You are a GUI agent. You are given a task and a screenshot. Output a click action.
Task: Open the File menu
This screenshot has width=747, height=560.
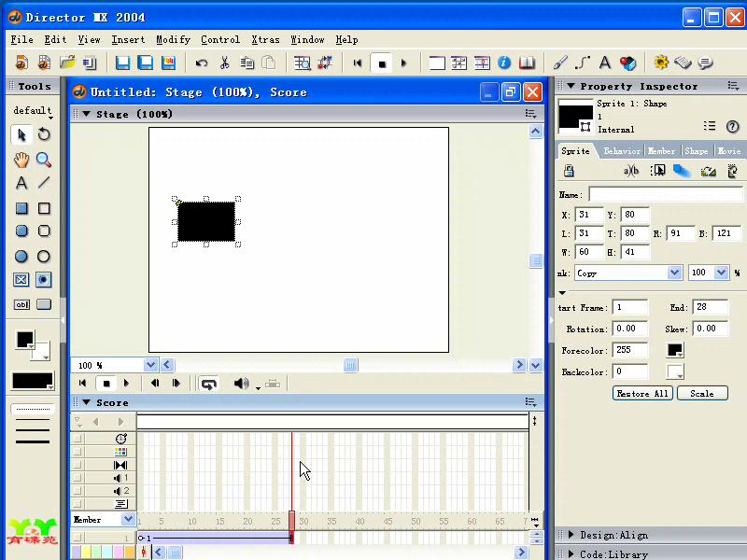[x=21, y=39]
